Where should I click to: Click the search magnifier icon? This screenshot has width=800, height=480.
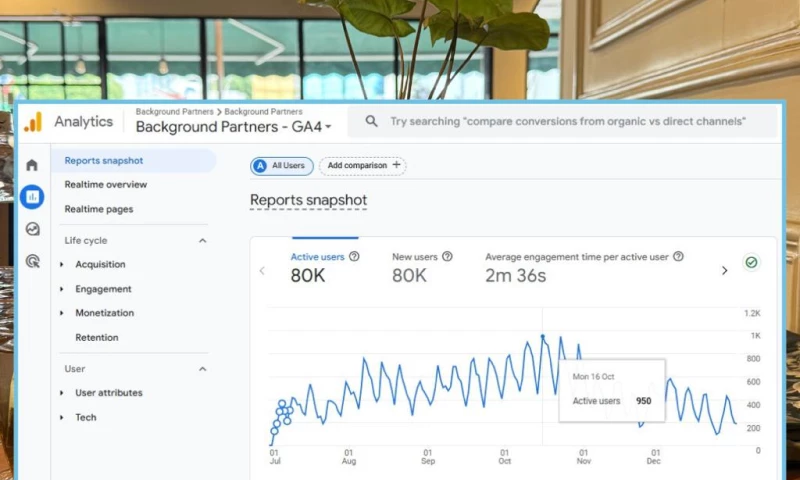371,121
